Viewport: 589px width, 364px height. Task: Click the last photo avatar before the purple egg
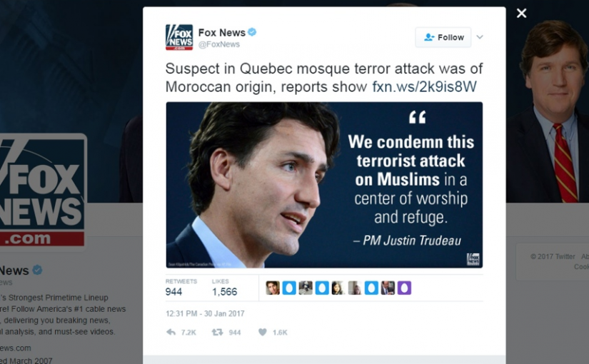point(388,288)
